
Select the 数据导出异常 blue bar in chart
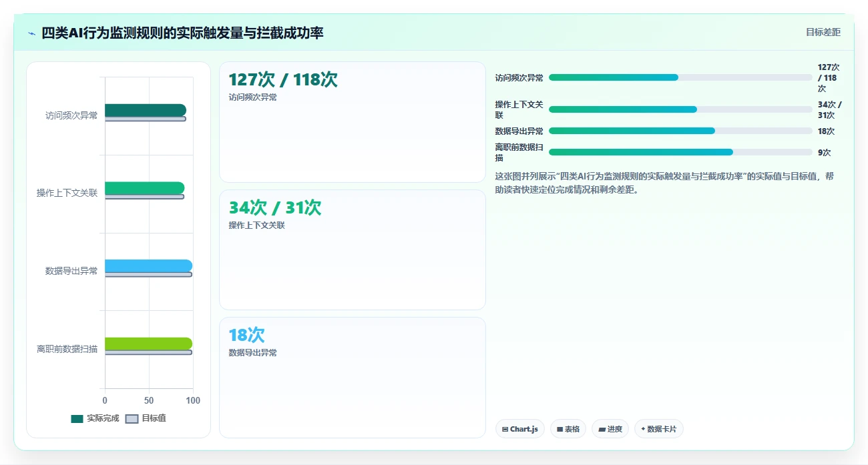point(148,266)
